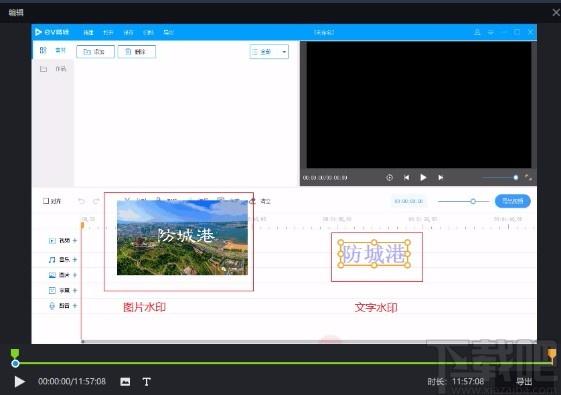561x395 pixels.
Task: Add audio to the 音乐 track with plus
Action: click(x=75, y=259)
